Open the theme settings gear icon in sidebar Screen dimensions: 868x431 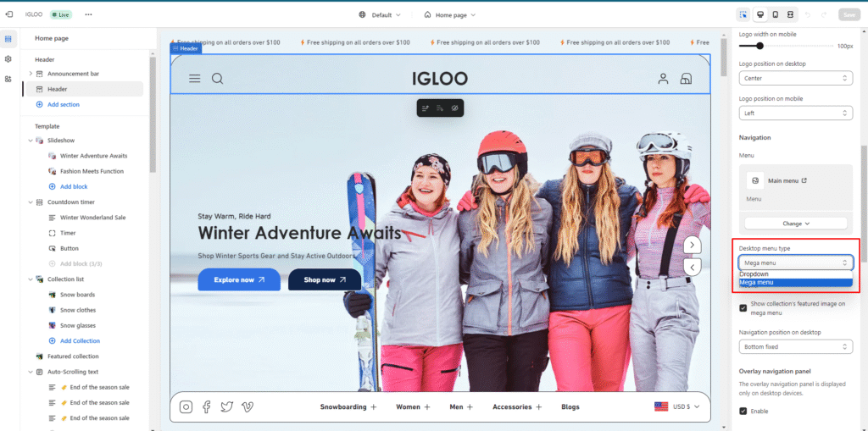8,59
